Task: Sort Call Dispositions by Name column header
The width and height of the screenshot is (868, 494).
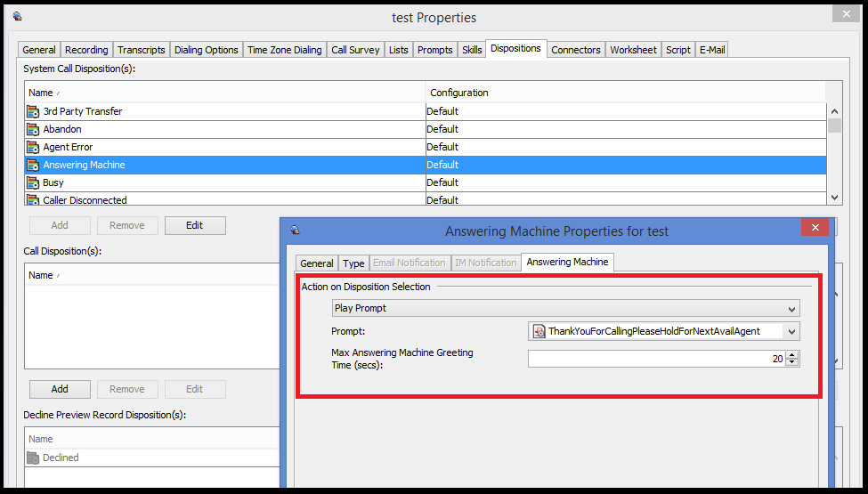Action: coord(152,275)
